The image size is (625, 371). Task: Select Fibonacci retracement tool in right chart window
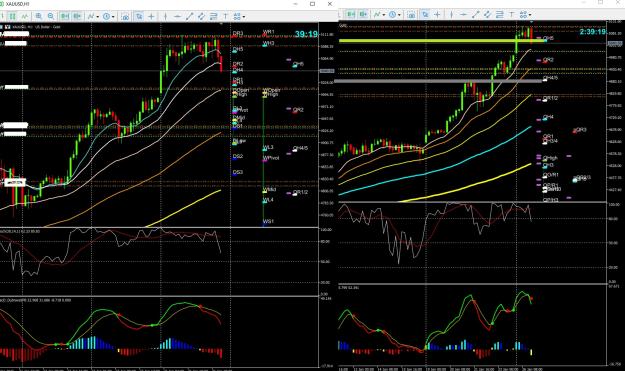pyautogui.click(x=499, y=15)
